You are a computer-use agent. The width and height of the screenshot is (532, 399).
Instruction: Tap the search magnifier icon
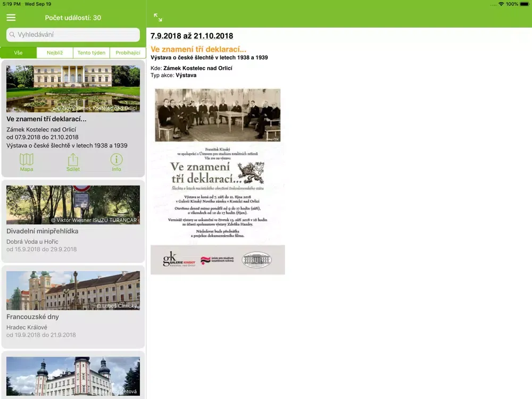pos(12,35)
